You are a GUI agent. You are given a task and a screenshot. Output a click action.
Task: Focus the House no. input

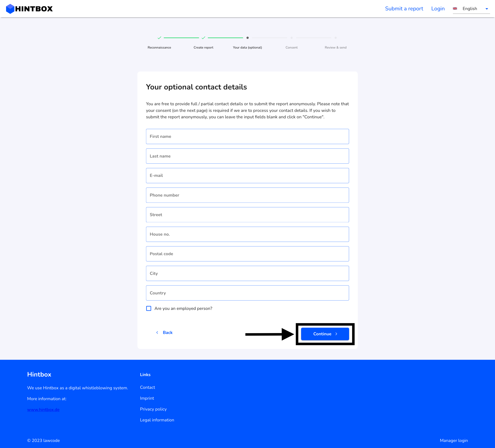pyautogui.click(x=247, y=234)
